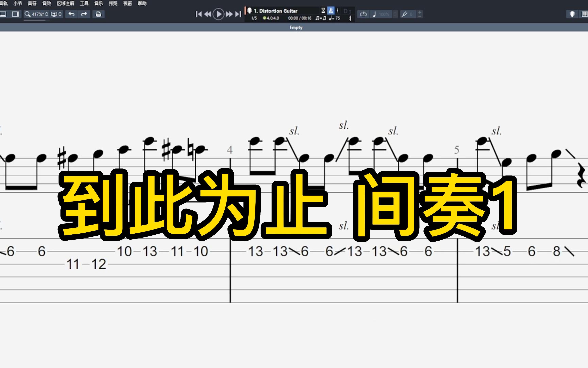Image resolution: width=588 pixels, height=368 pixels.
Task: Click bar number 5 marker
Action: (456, 150)
